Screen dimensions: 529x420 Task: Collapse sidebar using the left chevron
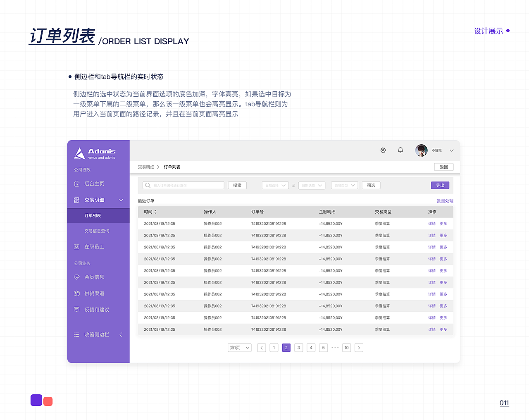(x=121, y=335)
